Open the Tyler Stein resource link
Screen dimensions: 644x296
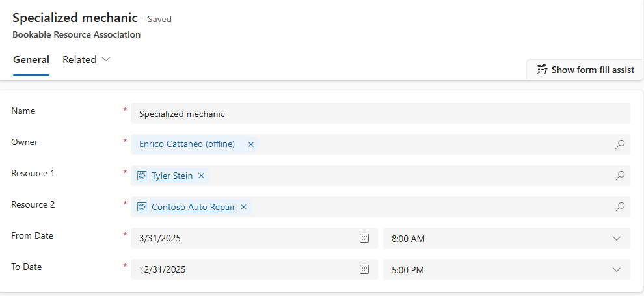(x=172, y=176)
